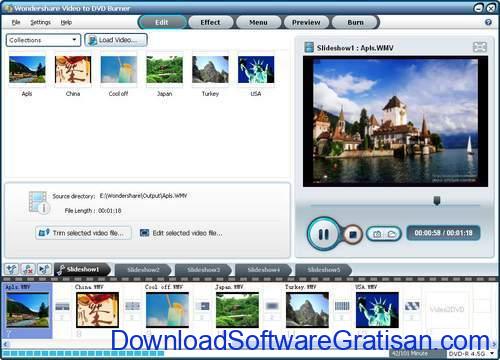The height and width of the screenshot is (360, 500).
Task: Switch to the Effect tab
Action: tap(210, 22)
